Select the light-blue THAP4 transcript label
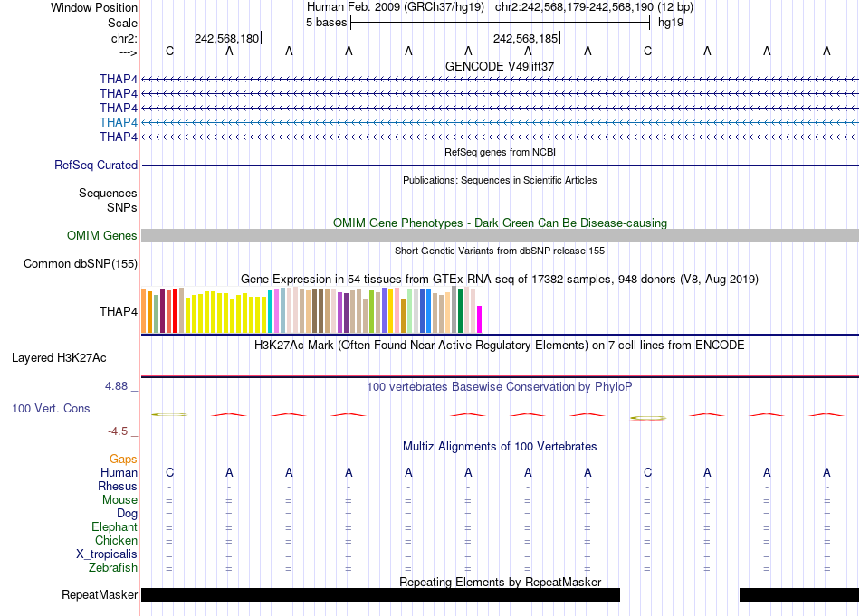Image resolution: width=860 pixels, height=616 pixels. [119, 122]
